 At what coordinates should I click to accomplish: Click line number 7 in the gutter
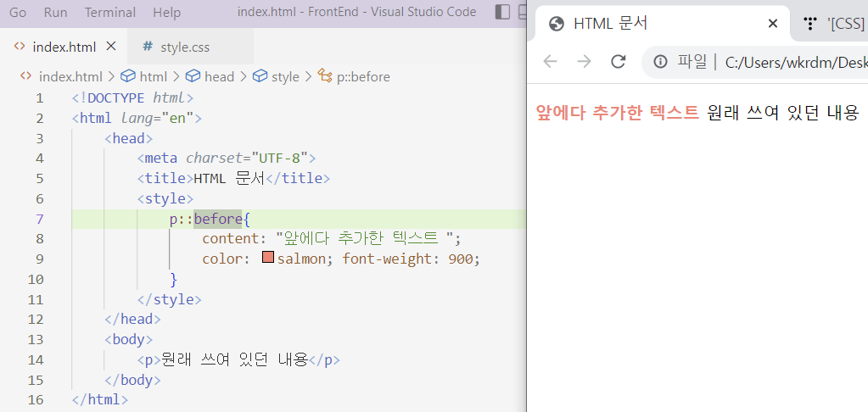point(39,219)
